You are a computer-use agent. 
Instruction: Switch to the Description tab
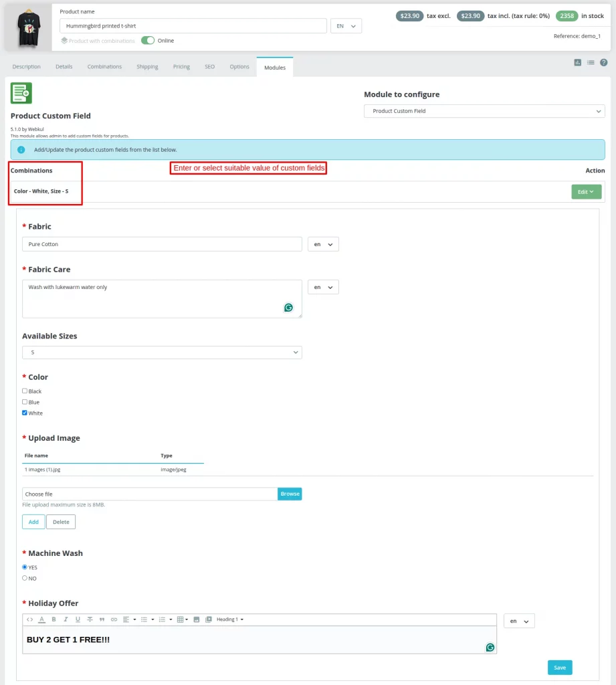[x=26, y=66]
